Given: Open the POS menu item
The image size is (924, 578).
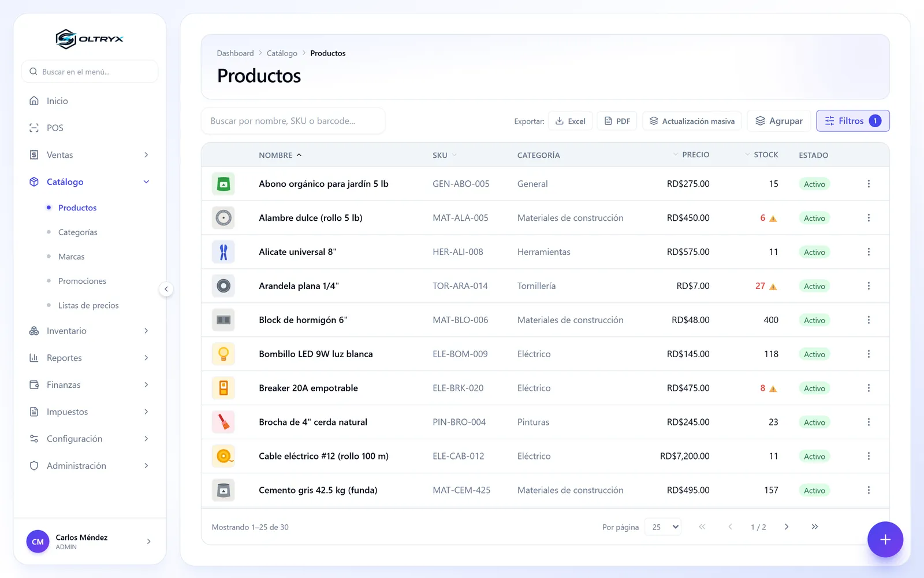Looking at the screenshot, I should pyautogui.click(x=90, y=128).
